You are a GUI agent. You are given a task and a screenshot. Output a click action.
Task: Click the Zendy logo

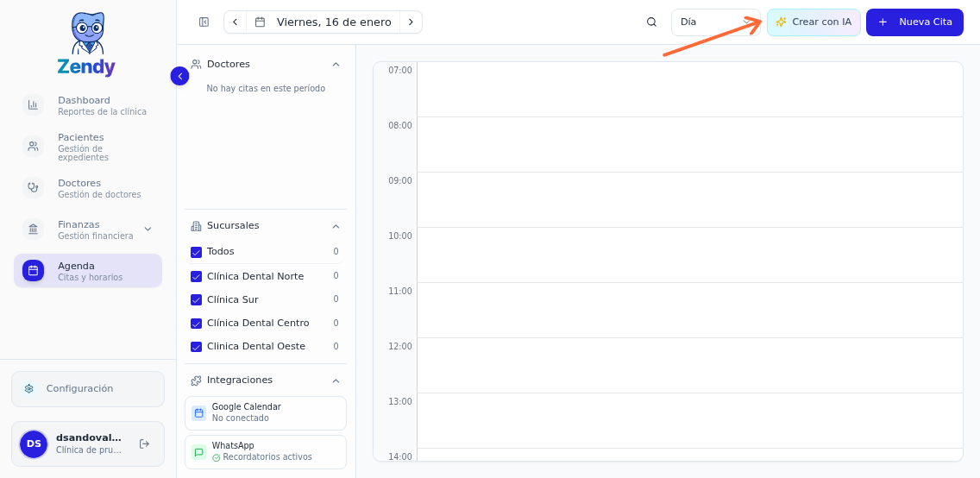(86, 45)
